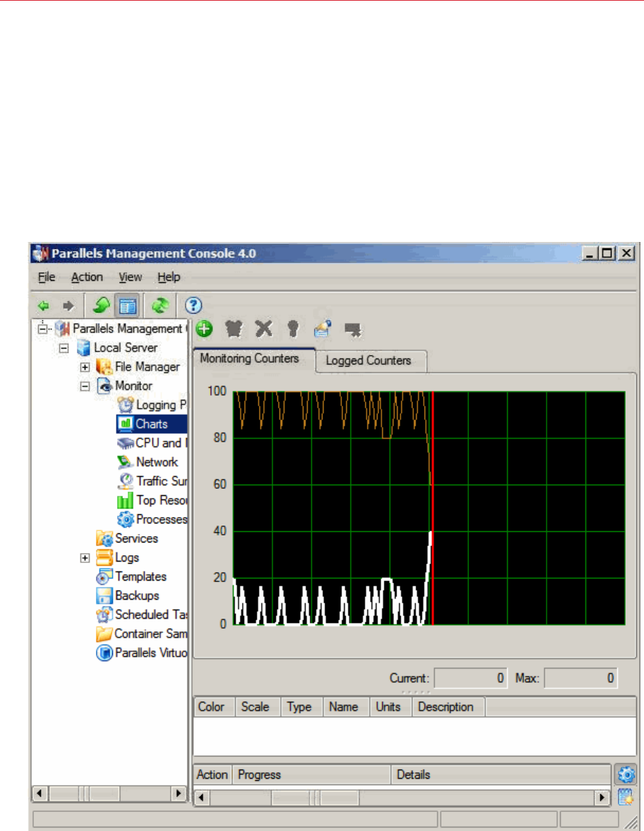Viewport: 644px width, 831px height.
Task: Click the right arrow of the tree scrollbar
Action: point(178,794)
